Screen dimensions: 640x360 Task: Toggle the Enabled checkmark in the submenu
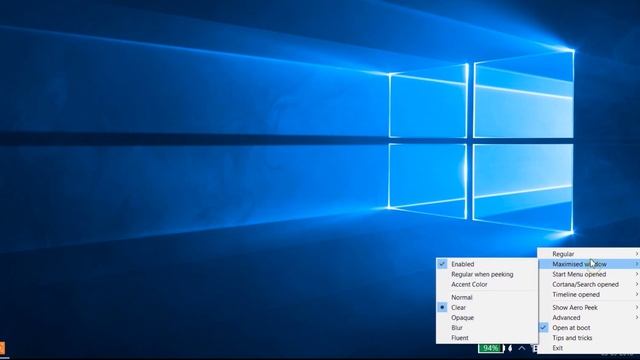point(487,264)
